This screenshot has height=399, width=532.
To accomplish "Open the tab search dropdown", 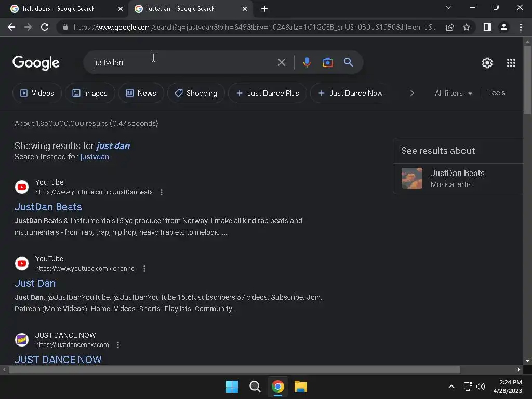I will (448, 7).
